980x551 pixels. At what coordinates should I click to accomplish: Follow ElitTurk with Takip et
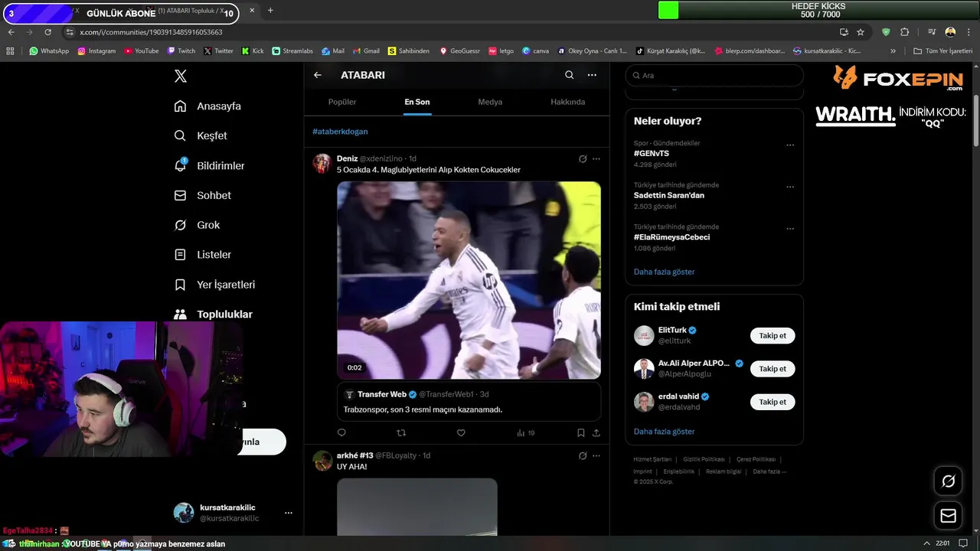click(773, 336)
